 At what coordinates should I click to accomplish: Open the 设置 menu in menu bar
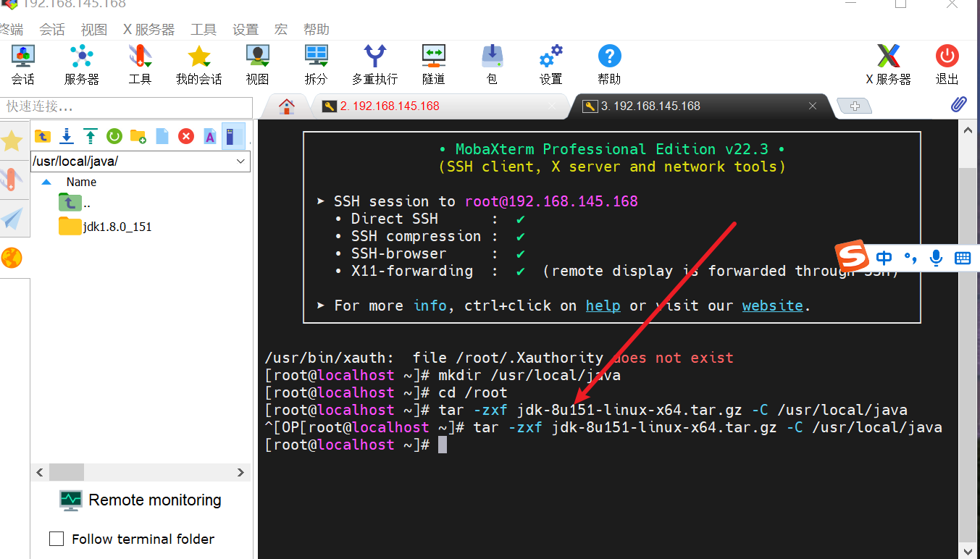click(246, 30)
